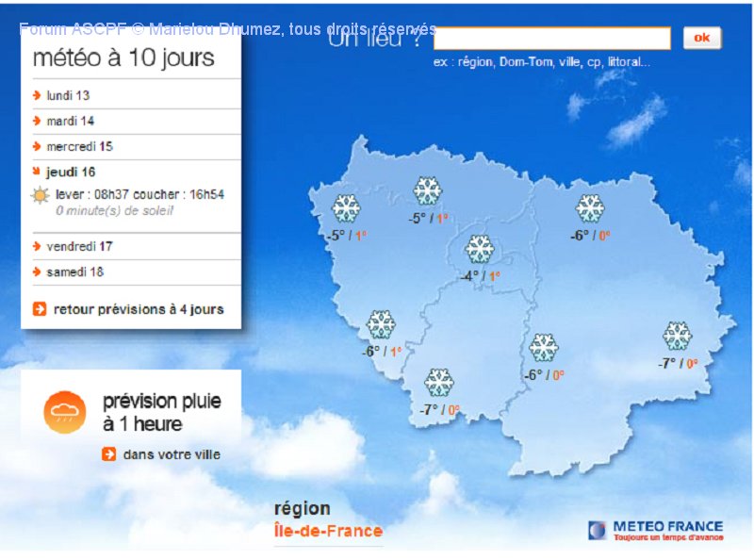Image resolution: width=754 pixels, height=560 pixels.
Task: Open 'dans votre ville' rain forecast link
Action: pos(171,454)
